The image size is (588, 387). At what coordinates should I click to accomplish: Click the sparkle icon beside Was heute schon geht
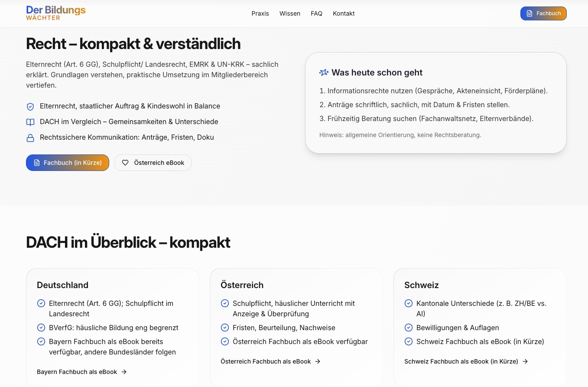click(324, 72)
